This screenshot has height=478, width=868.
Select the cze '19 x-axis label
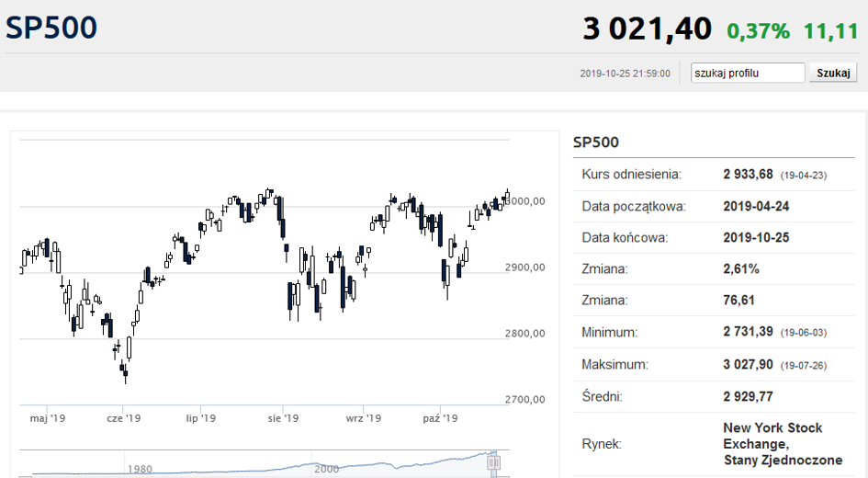click(x=123, y=418)
